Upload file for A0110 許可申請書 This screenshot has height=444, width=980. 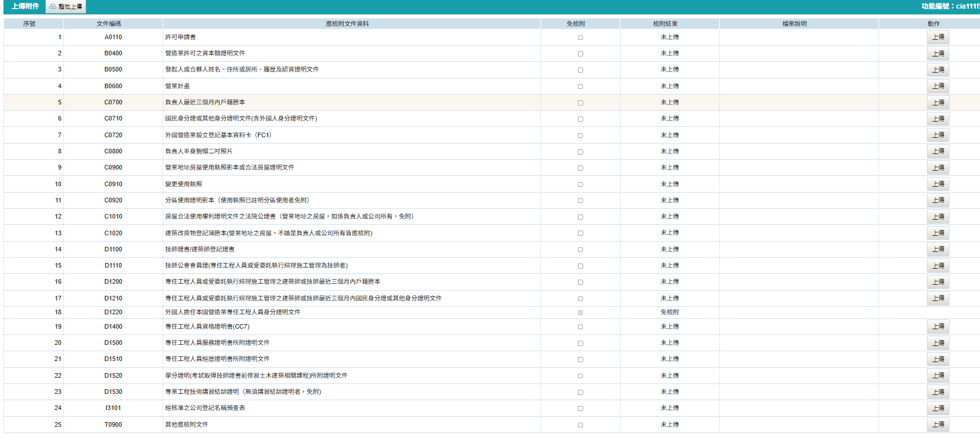[938, 37]
